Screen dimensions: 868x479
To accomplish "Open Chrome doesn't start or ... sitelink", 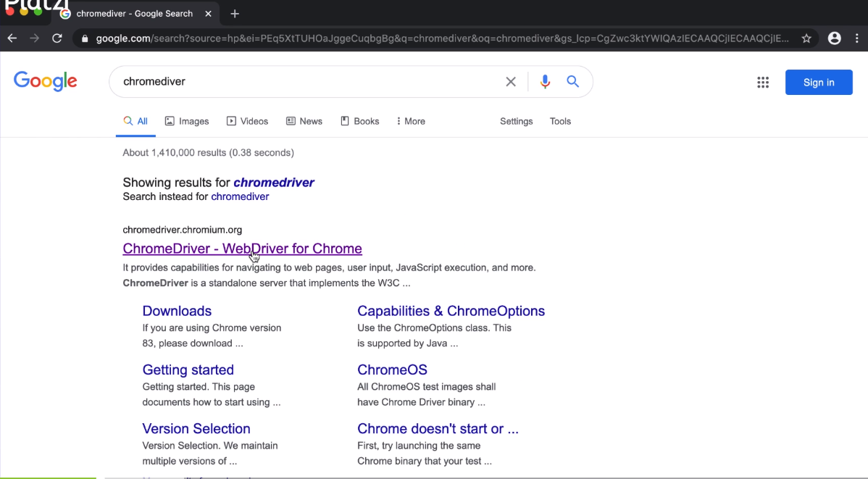I will (x=438, y=428).
